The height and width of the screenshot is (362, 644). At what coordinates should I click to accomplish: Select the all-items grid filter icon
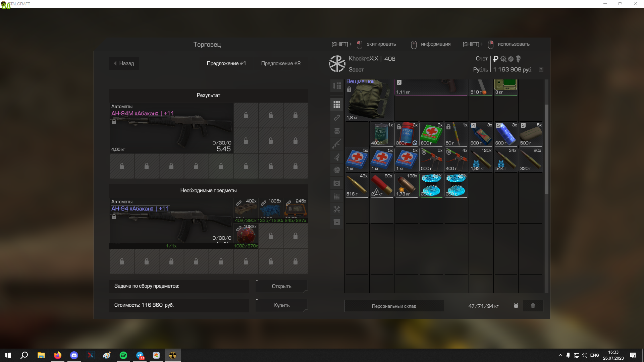(337, 105)
